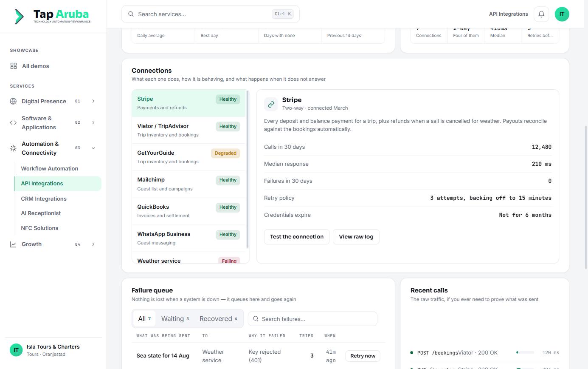Click the Software & Applications code icon
The height and width of the screenshot is (369, 588).
13,123
